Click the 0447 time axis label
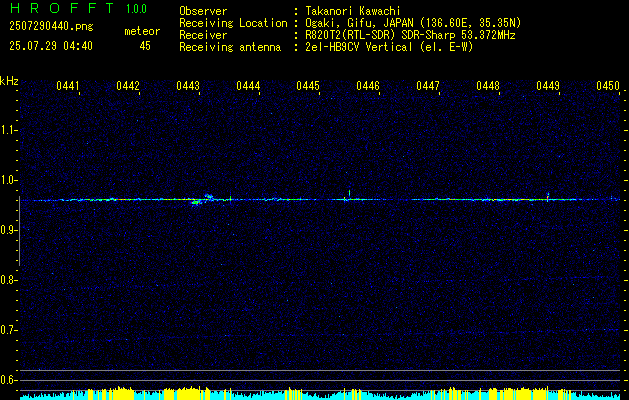 click(x=428, y=86)
